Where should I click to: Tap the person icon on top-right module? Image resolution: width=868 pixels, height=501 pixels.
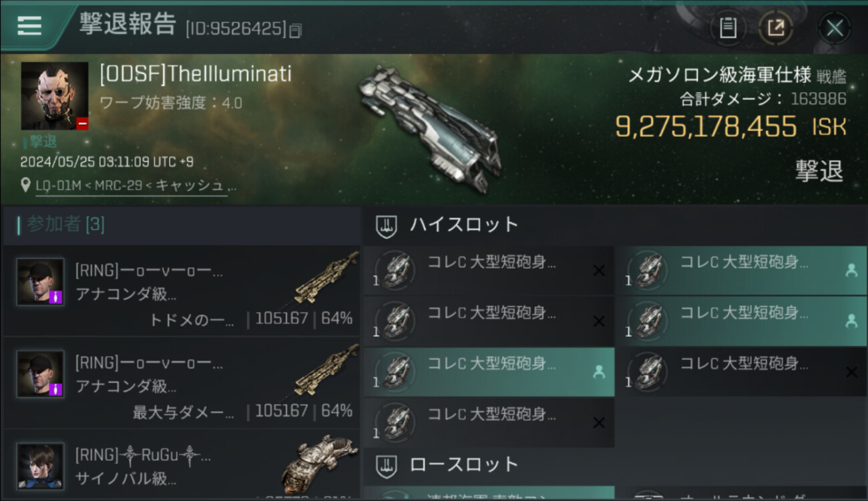[851, 270]
